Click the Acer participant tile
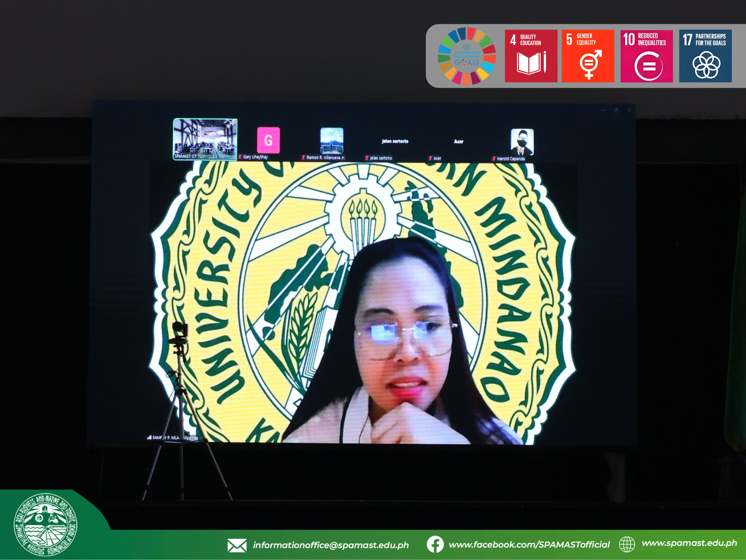Screen dimensions: 746x560 pyautogui.click(x=458, y=142)
